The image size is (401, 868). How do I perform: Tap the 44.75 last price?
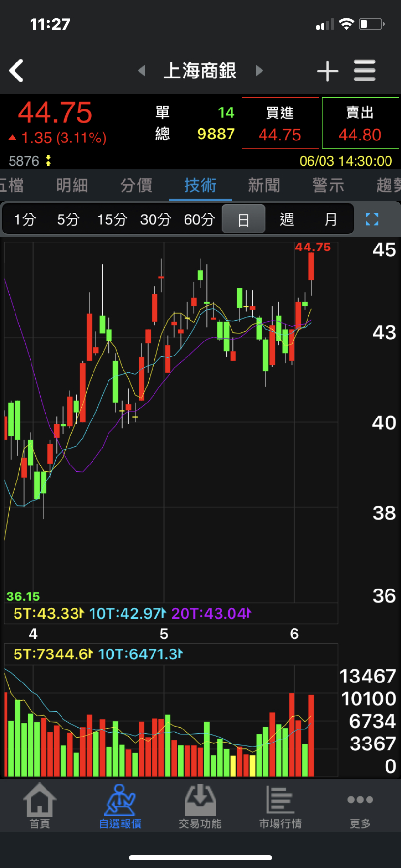[55, 112]
